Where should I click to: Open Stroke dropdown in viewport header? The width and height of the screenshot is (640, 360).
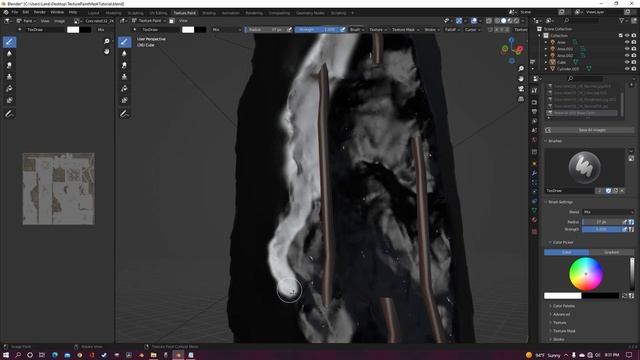(x=432, y=29)
